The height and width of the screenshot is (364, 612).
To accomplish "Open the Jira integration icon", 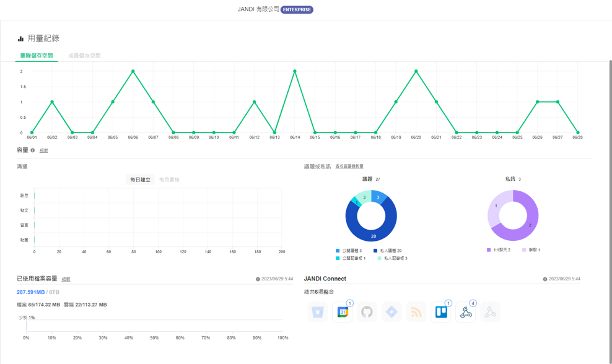I will click(391, 313).
